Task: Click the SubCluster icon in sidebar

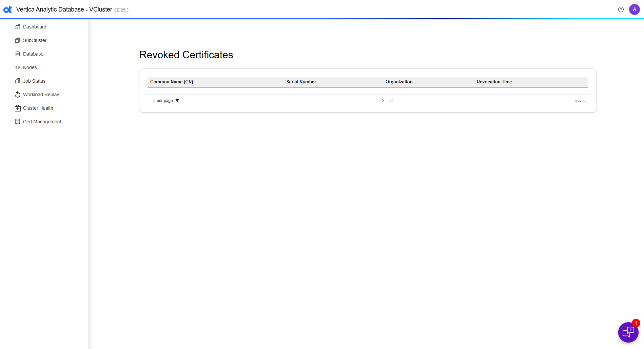Action: point(18,40)
